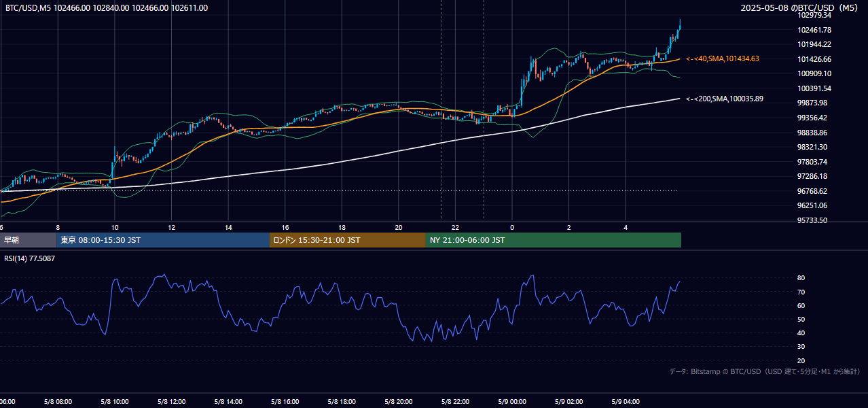The width and height of the screenshot is (868, 408).
Task: Click the 5/8 22:00 bottom date label
Action: click(x=455, y=402)
